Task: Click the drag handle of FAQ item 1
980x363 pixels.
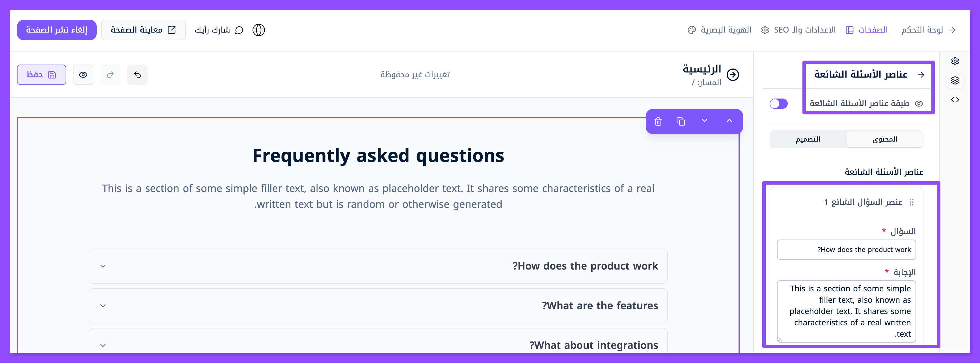Action: coord(912,202)
